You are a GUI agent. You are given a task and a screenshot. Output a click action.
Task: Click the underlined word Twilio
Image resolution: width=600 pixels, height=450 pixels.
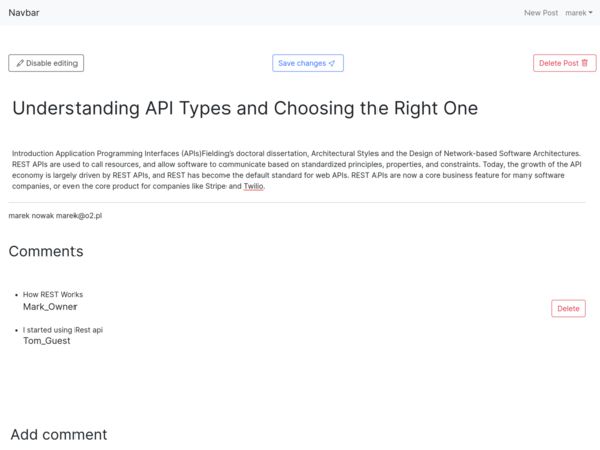pyautogui.click(x=253, y=186)
